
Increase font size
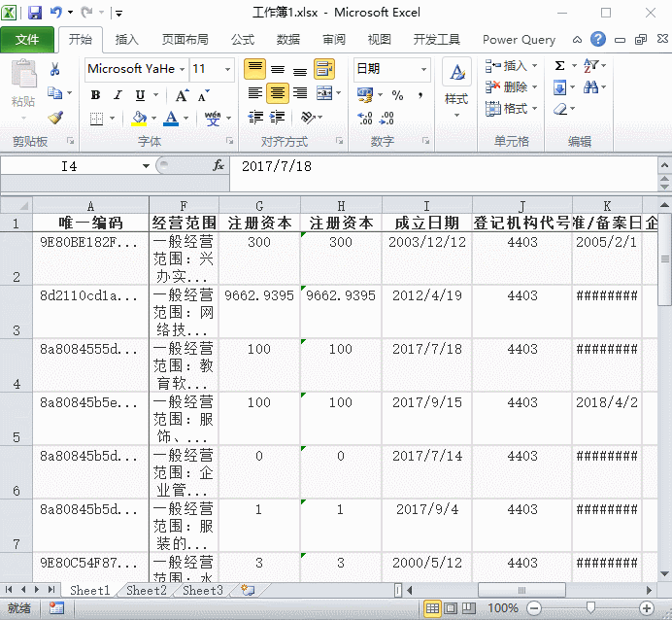pos(182,95)
